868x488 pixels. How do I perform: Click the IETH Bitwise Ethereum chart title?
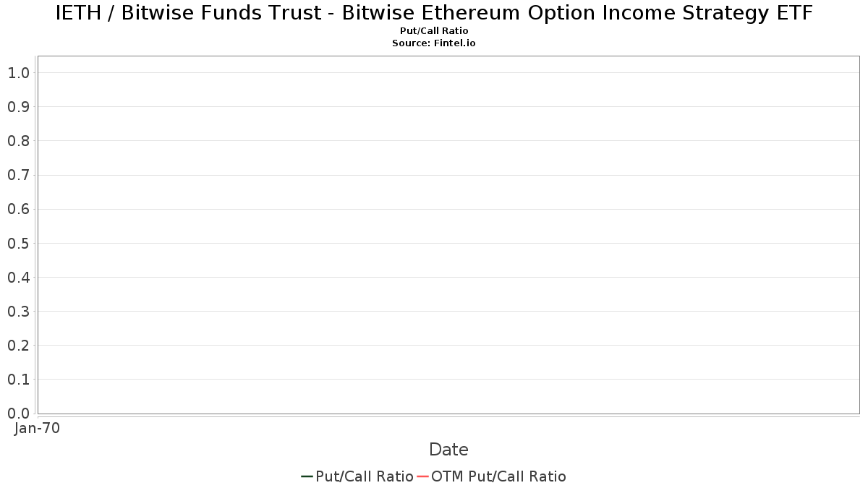434,14
